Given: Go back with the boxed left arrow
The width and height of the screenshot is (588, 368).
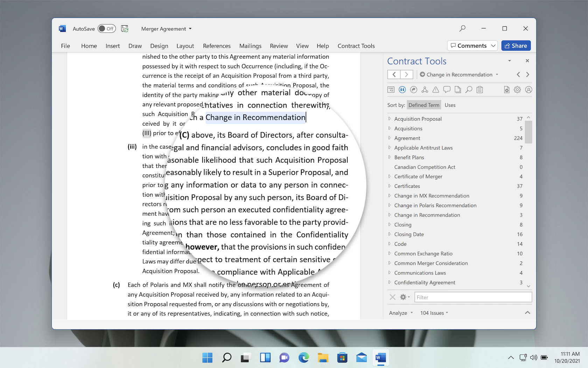Looking at the screenshot, I should pyautogui.click(x=394, y=74).
